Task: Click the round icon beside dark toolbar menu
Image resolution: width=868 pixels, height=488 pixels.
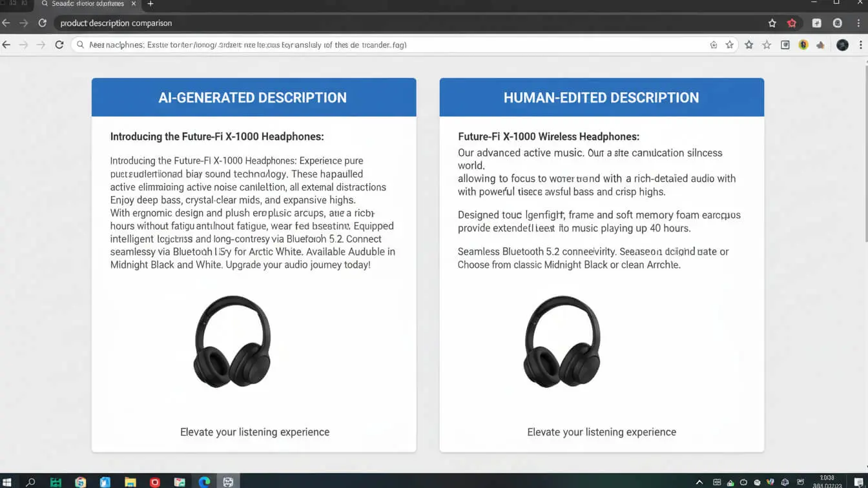Action: coord(838,23)
